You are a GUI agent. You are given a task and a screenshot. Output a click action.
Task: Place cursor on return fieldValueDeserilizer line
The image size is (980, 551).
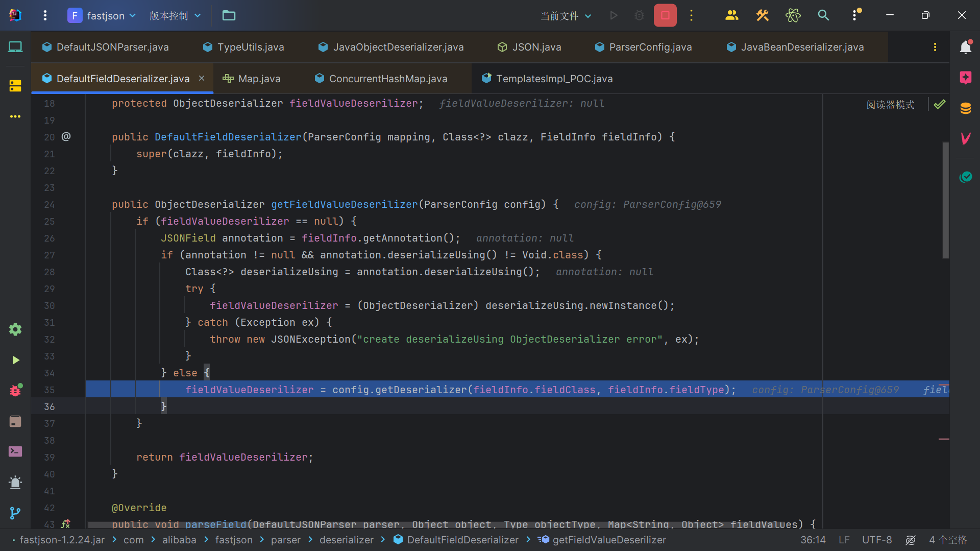point(225,457)
